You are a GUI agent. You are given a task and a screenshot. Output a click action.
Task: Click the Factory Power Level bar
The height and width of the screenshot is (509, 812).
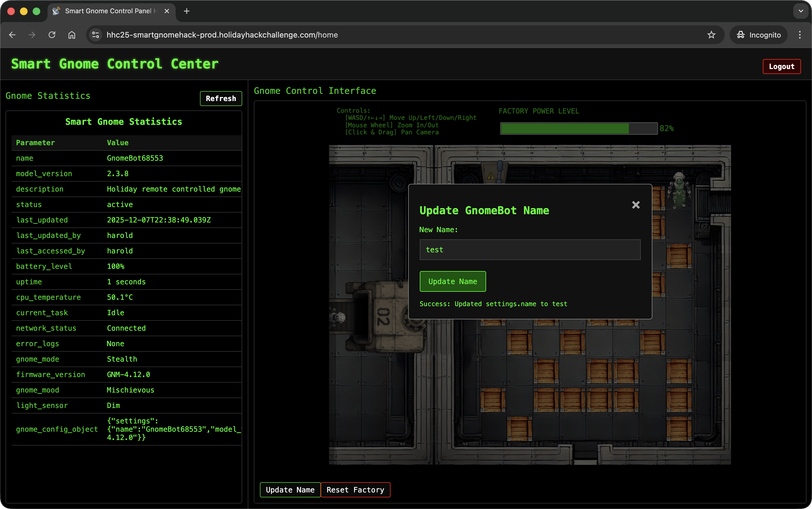pyautogui.click(x=578, y=129)
